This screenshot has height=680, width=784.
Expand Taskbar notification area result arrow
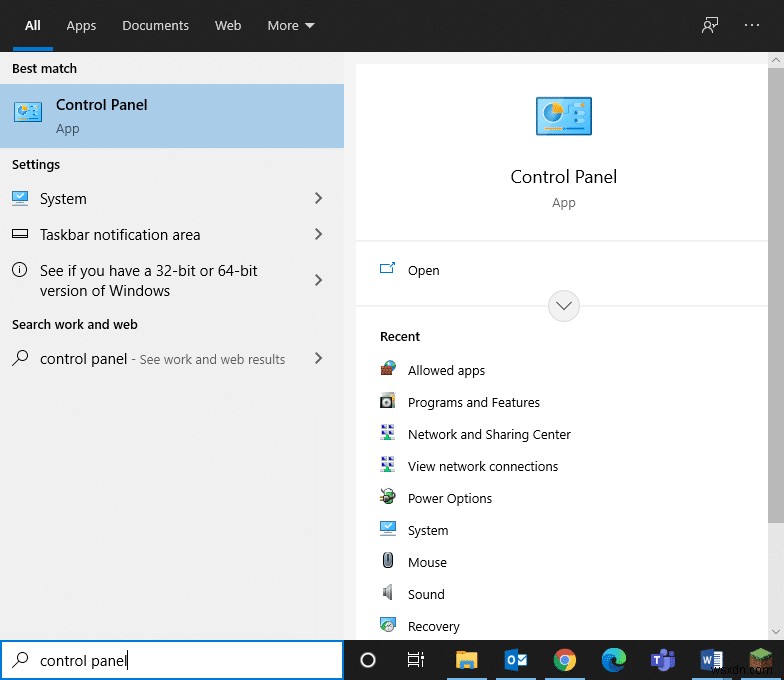click(318, 235)
